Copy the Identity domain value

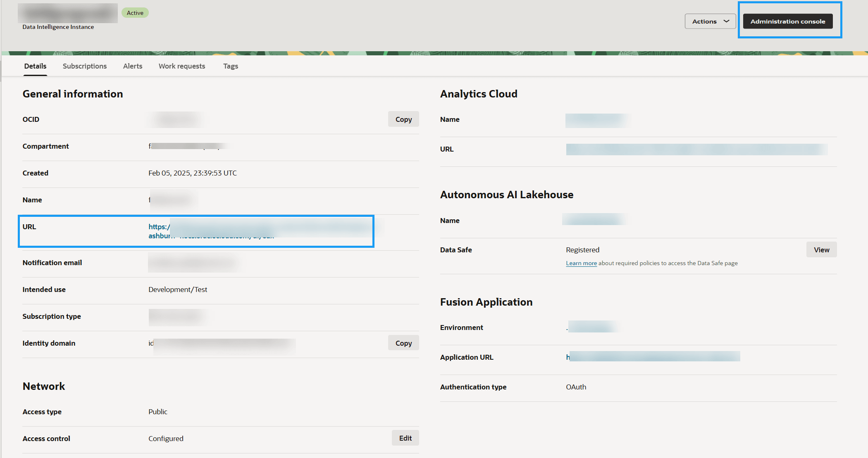pos(403,343)
